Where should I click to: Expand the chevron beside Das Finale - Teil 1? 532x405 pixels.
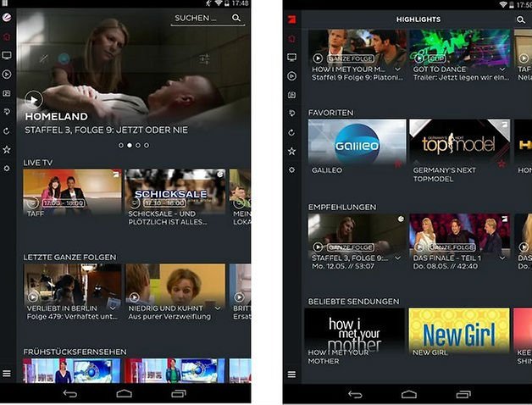tap(502, 258)
